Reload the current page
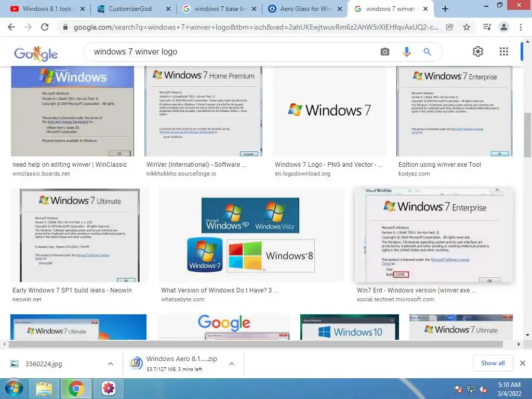This screenshot has width=532, height=399. click(45, 27)
